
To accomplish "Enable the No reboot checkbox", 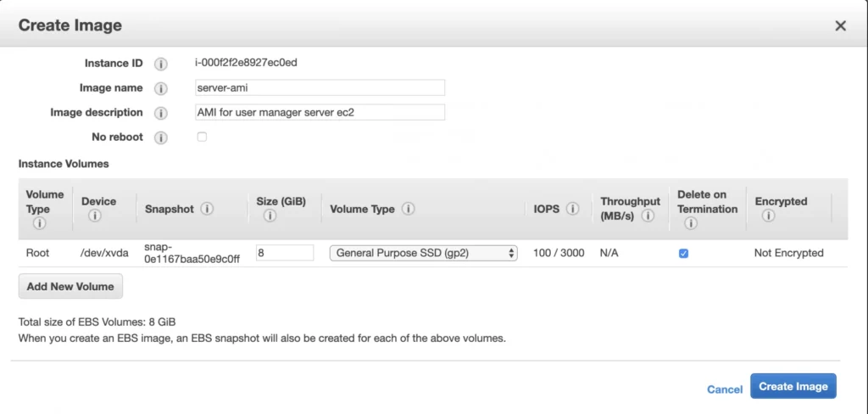I will point(202,137).
